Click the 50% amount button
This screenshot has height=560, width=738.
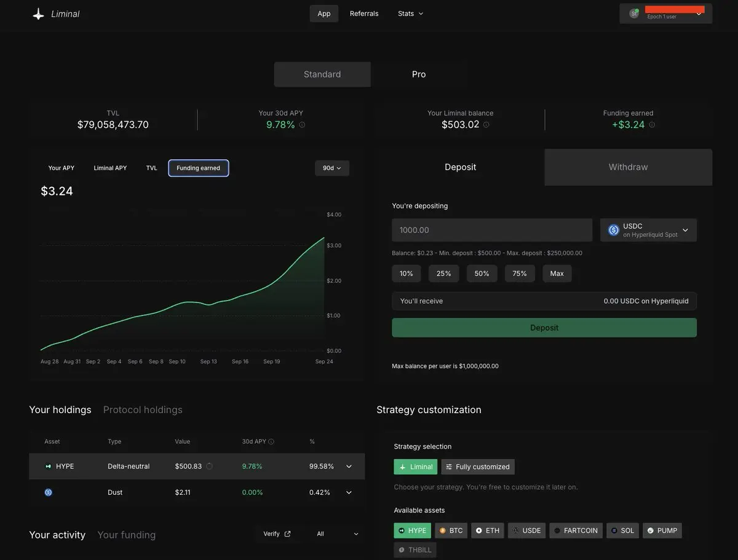point(482,274)
